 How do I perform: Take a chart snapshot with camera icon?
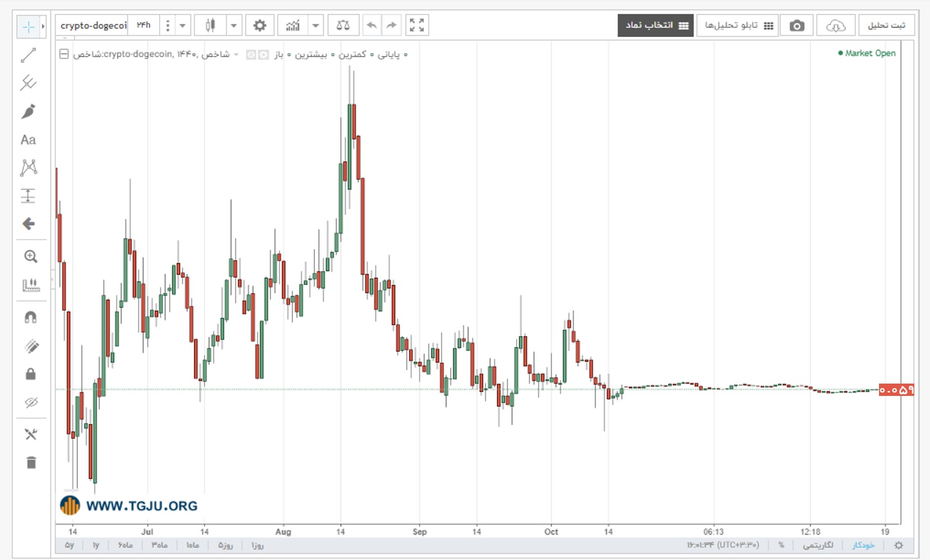point(797,26)
